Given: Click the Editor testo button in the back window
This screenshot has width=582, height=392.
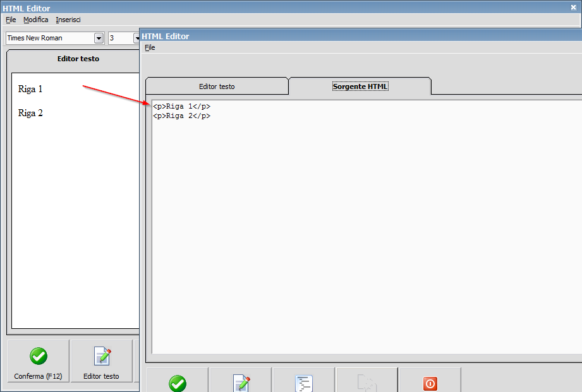Looking at the screenshot, I should tap(101, 361).
